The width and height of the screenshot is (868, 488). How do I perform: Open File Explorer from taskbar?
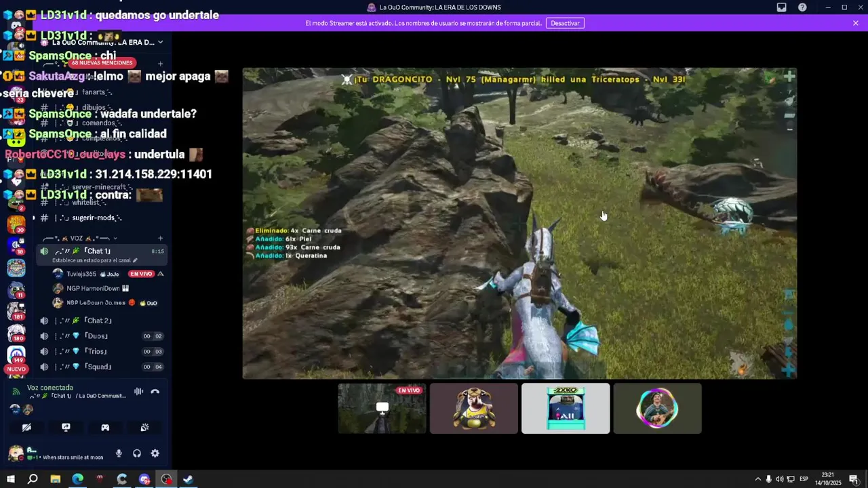click(x=55, y=479)
